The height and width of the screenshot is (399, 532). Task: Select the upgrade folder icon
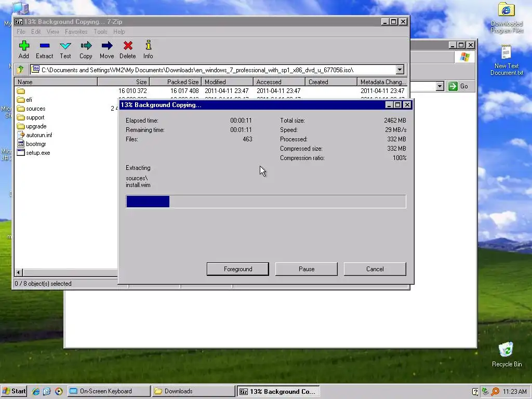(21, 126)
